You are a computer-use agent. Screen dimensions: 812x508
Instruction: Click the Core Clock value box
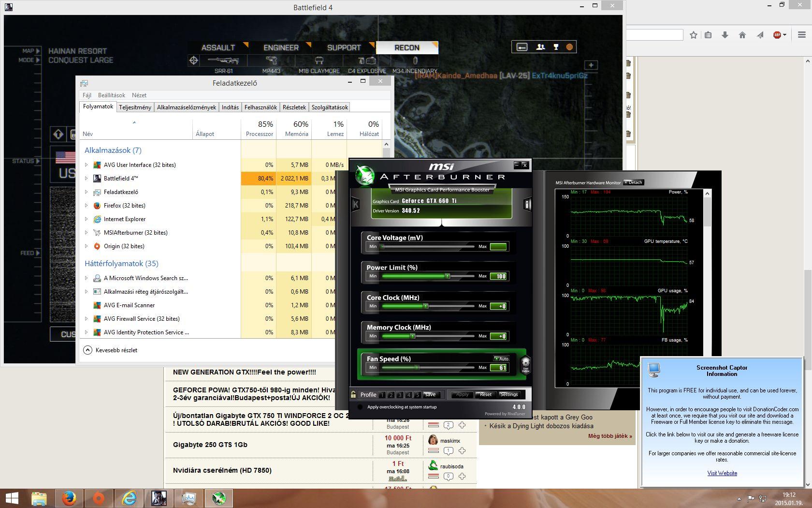pyautogui.click(x=498, y=306)
